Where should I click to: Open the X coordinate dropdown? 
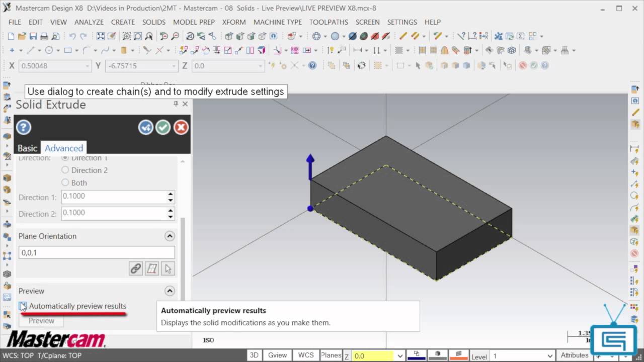coord(87,66)
